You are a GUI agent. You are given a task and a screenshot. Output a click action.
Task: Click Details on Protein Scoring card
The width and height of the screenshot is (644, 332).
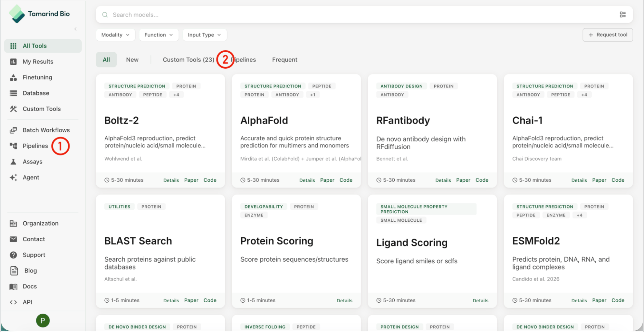pyautogui.click(x=344, y=301)
